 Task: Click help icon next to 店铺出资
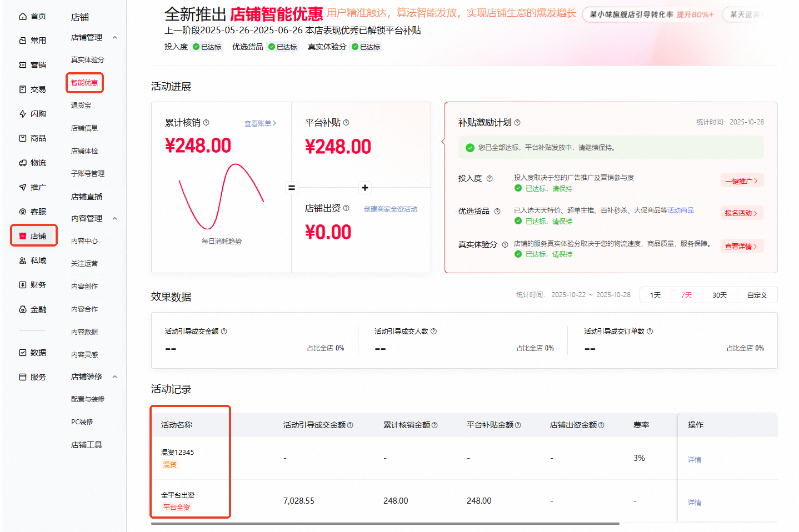click(346, 208)
